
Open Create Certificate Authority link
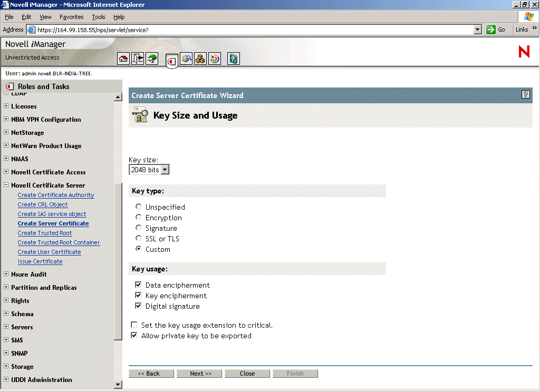point(56,195)
